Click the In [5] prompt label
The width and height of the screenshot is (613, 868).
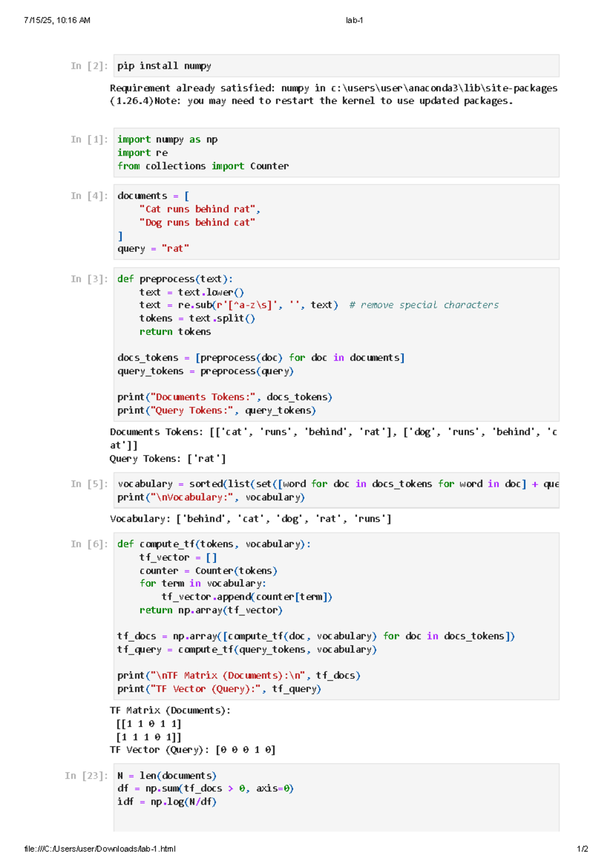click(89, 484)
